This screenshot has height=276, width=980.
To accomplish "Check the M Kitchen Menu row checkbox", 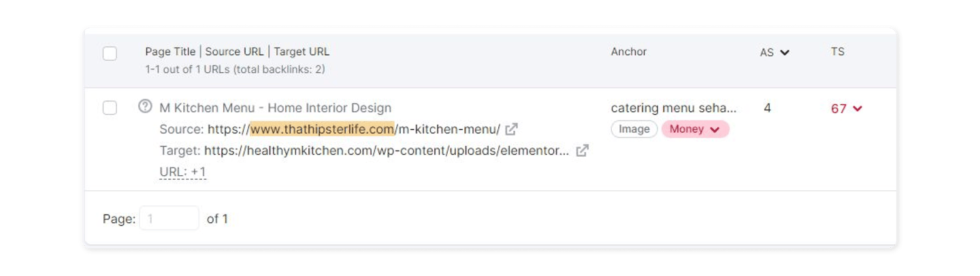I will pos(110,108).
